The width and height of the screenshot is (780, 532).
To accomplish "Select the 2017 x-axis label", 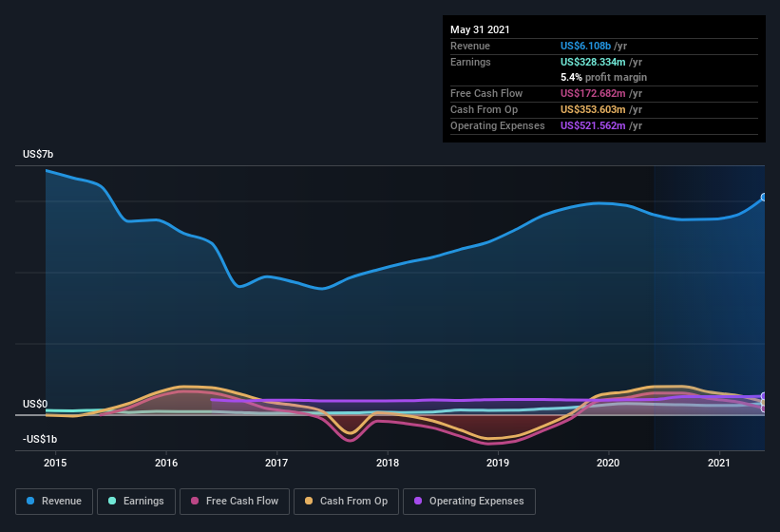I will pyautogui.click(x=276, y=463).
